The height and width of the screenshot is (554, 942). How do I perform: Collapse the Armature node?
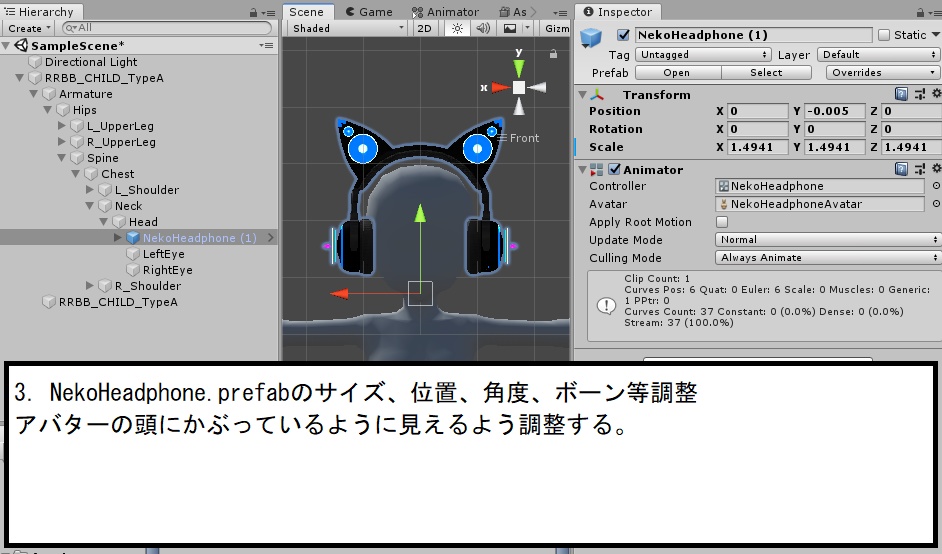34,94
